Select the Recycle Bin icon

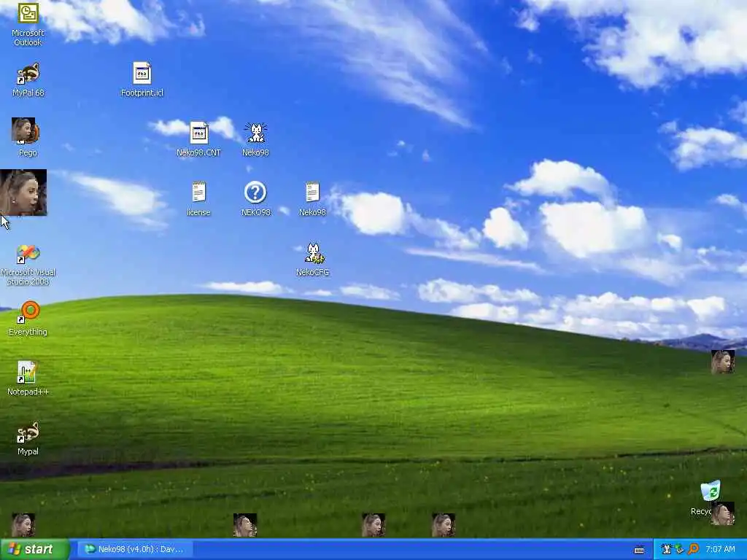click(x=711, y=491)
